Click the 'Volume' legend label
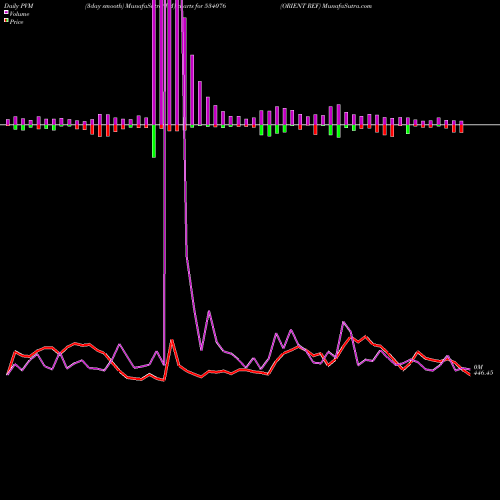The height and width of the screenshot is (500, 500). click(x=19, y=14)
